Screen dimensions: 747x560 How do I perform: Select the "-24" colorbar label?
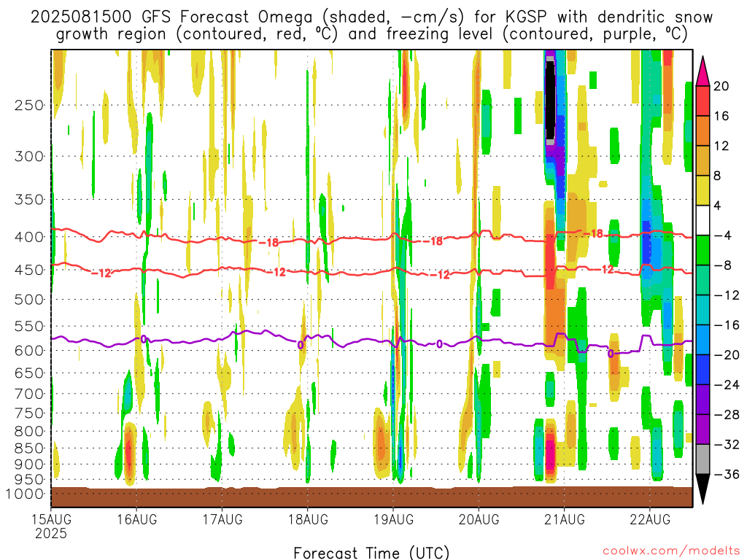pyautogui.click(x=727, y=385)
